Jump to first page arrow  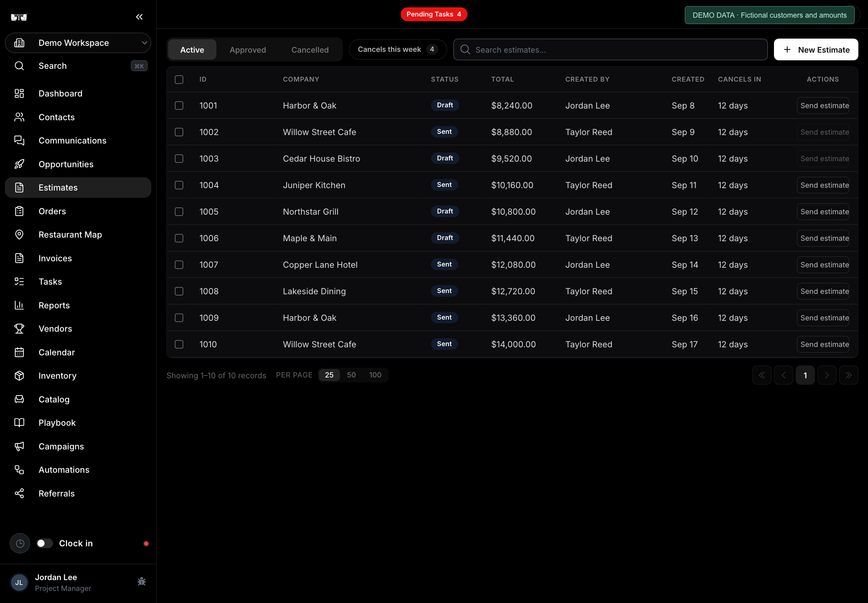762,375
